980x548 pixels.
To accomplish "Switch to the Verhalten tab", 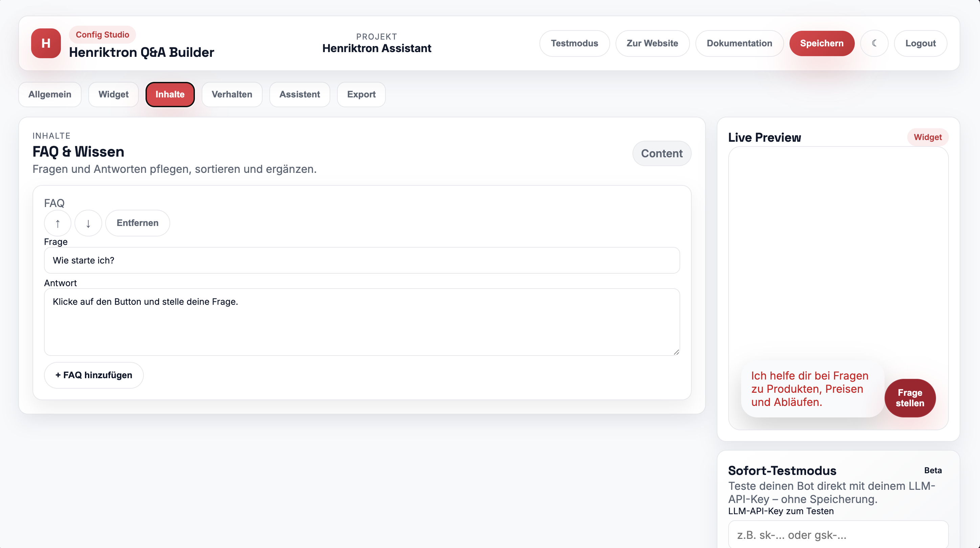I will (x=232, y=94).
